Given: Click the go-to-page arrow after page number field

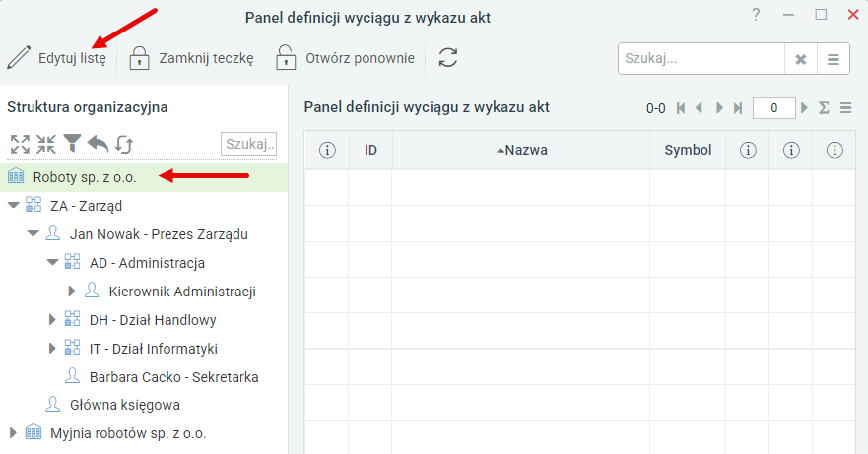Looking at the screenshot, I should (x=804, y=108).
